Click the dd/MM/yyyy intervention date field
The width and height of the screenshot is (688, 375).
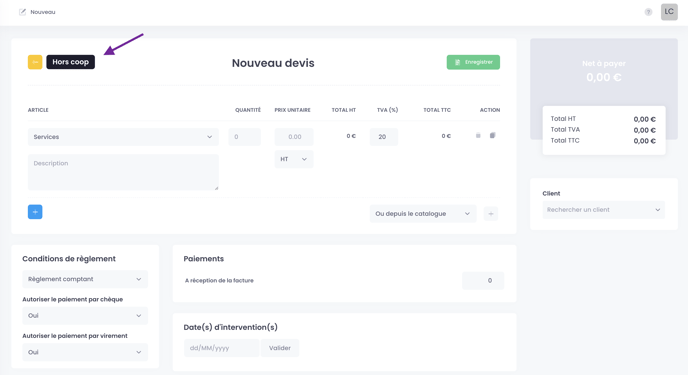click(x=222, y=348)
